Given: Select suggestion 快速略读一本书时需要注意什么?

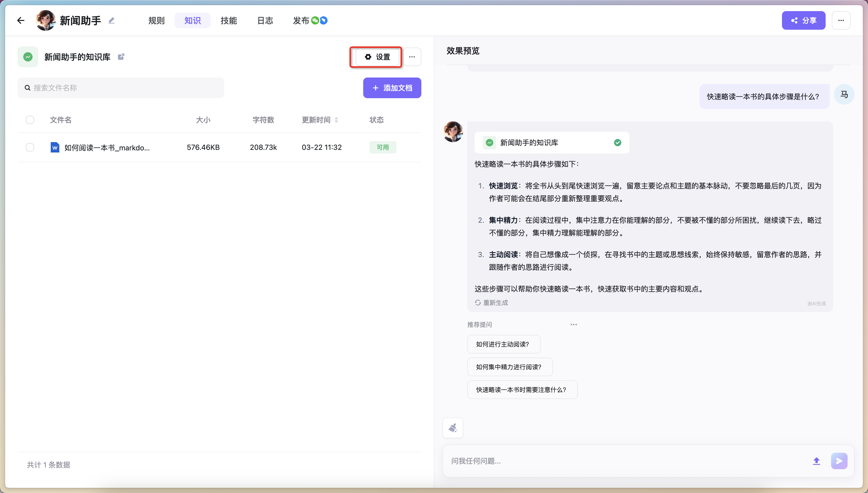Looking at the screenshot, I should [x=522, y=390].
